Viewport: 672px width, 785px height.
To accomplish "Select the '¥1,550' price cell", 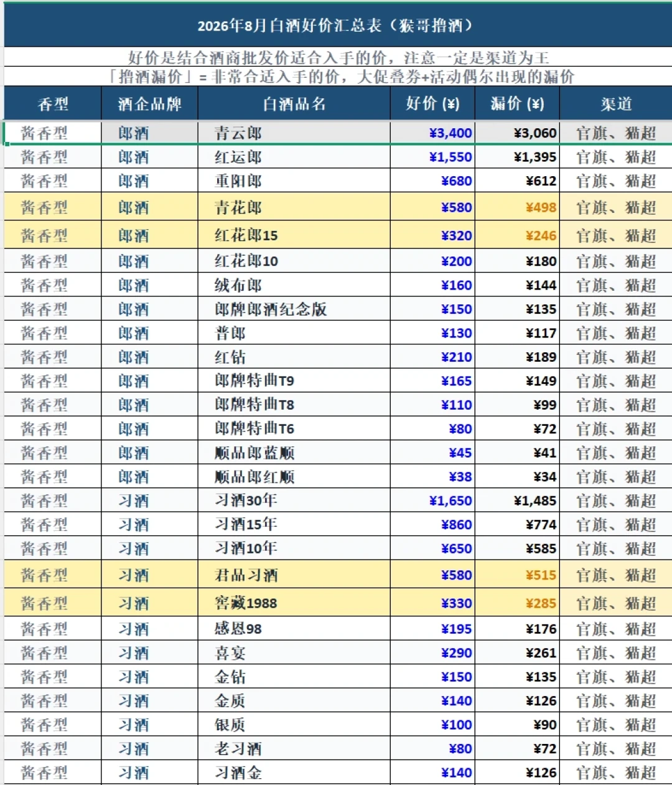I will (x=432, y=157).
